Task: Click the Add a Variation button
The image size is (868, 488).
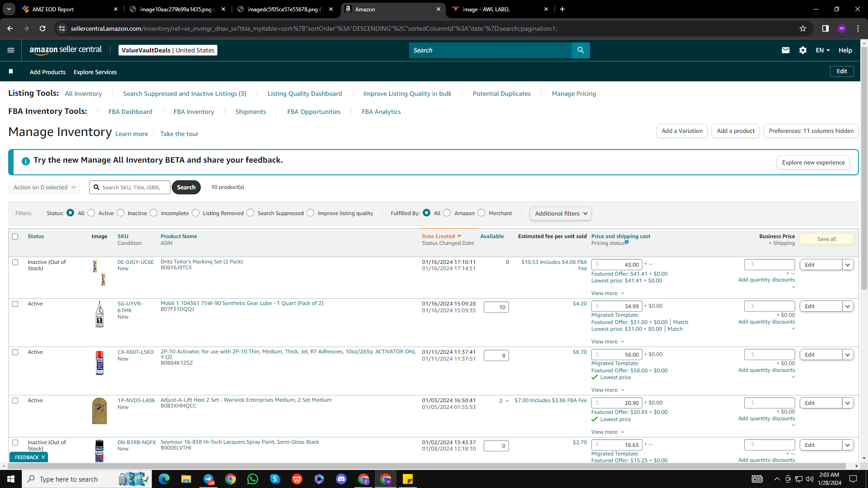Action: (682, 131)
